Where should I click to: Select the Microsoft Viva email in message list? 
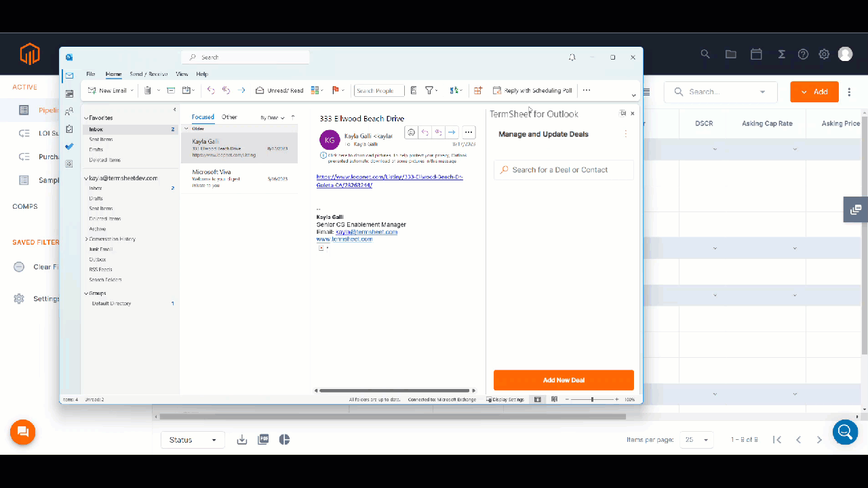[239, 178]
